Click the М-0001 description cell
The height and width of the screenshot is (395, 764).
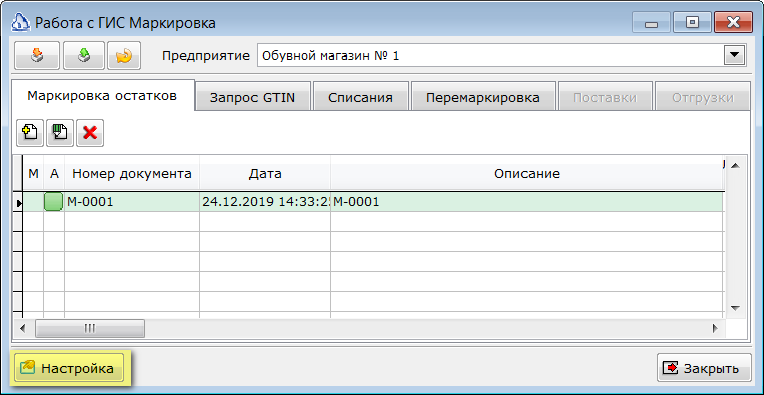coord(527,202)
